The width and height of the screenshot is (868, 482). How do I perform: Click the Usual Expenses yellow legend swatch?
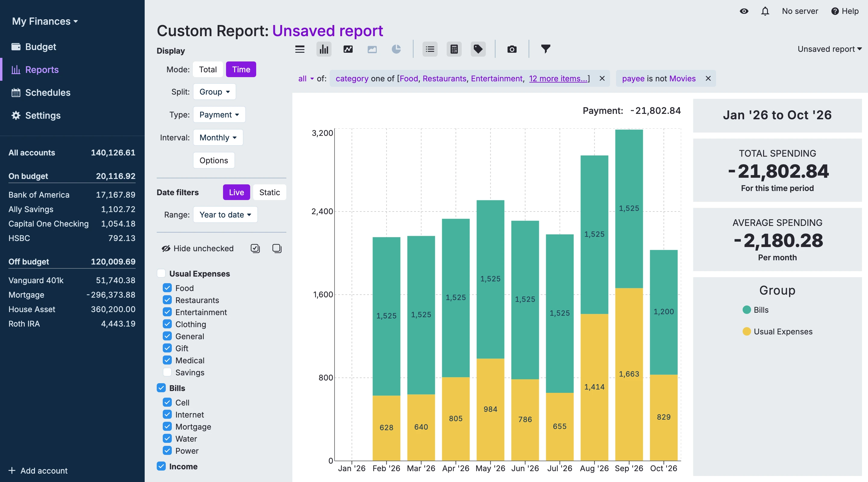[747, 331]
